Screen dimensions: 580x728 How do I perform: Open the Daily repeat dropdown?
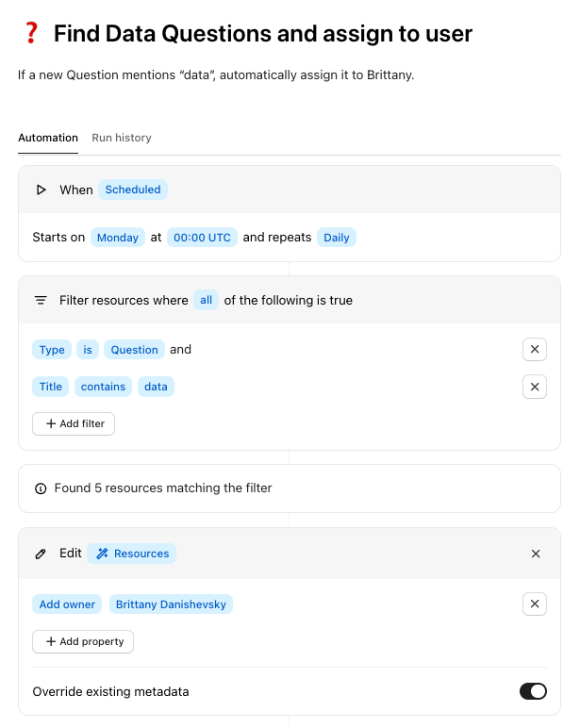click(337, 238)
